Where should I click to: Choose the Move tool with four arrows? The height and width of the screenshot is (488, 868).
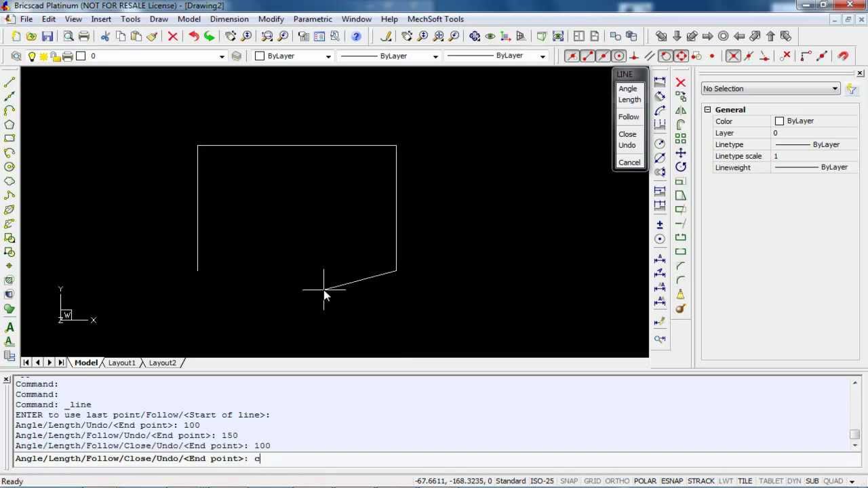click(x=681, y=152)
